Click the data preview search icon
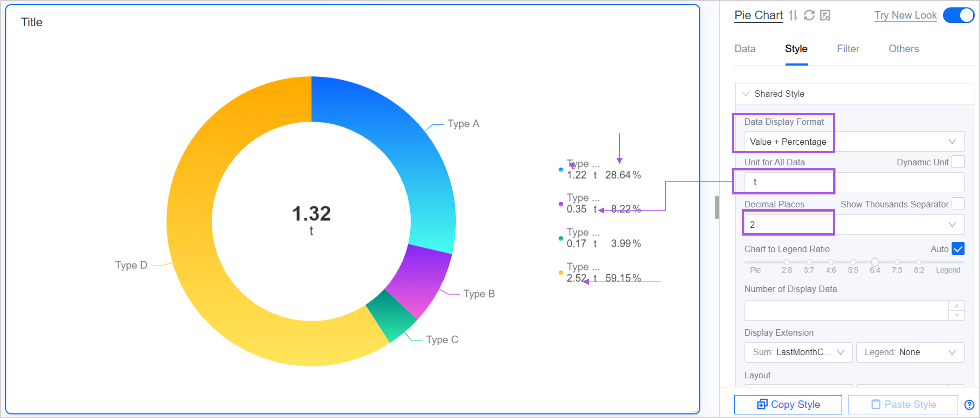Viewport: 980px width, 418px height. 825,15
